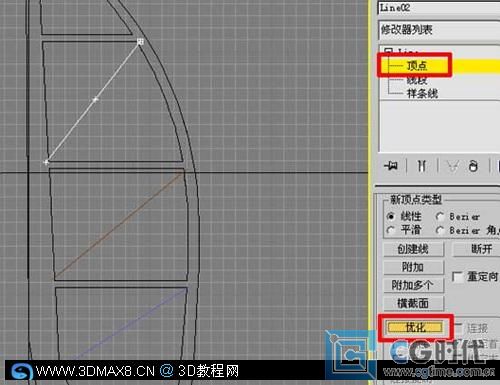Select the bottom-left vertex of white line

point(46,162)
